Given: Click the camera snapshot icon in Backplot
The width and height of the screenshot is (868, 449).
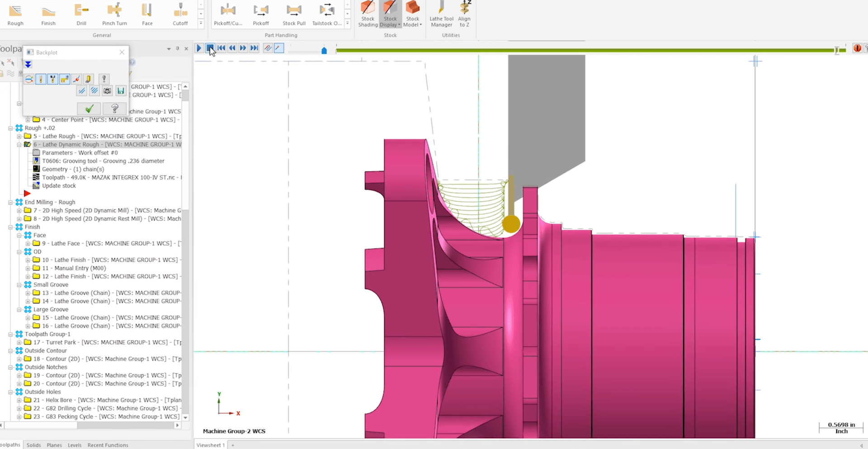Looking at the screenshot, I should (x=107, y=91).
